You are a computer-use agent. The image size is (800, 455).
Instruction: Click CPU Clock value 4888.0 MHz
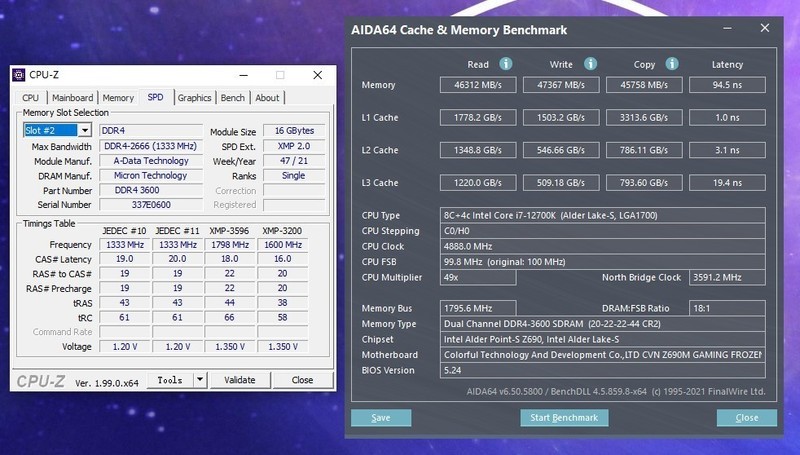point(603,246)
